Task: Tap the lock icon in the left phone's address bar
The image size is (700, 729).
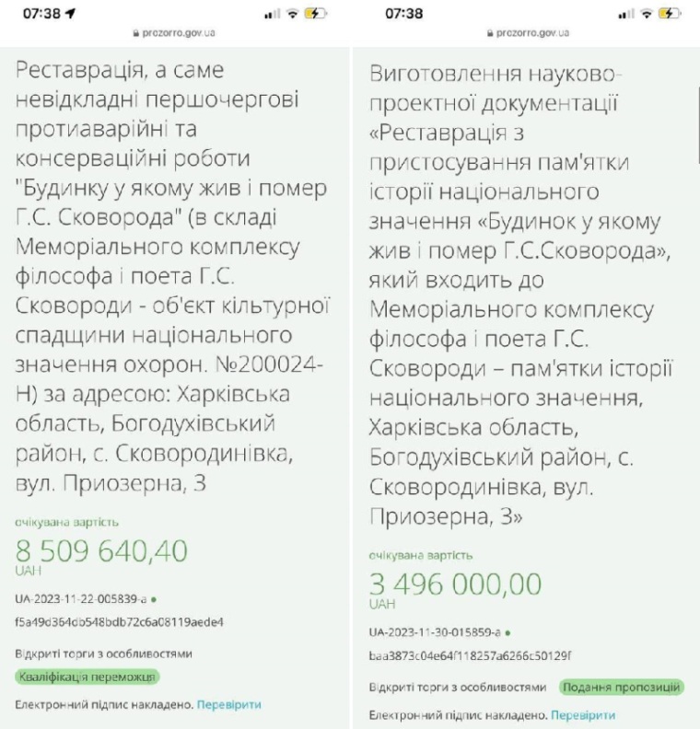Action: click(x=135, y=33)
